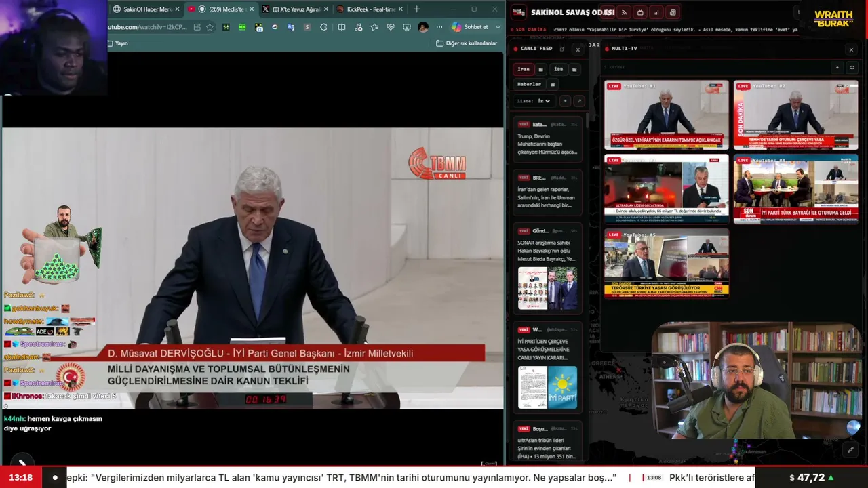Open browser Settings and more menu
The height and width of the screenshot is (488, 868).
tap(439, 27)
